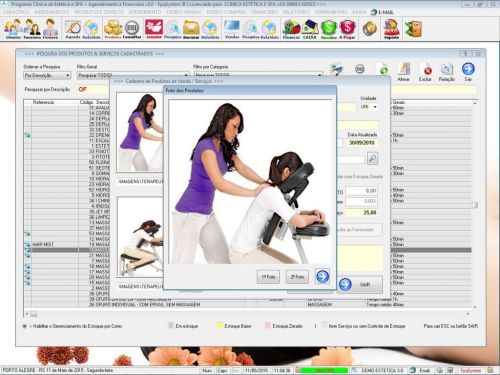Click the Produtos boxes icon
500x375 pixels.
pos(113,29)
